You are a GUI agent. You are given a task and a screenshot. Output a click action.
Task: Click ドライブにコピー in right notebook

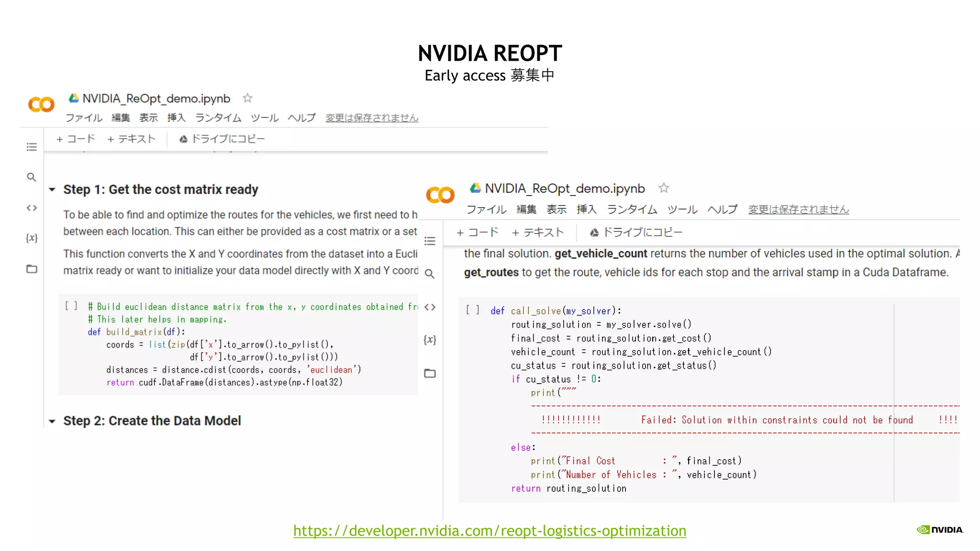pos(636,232)
